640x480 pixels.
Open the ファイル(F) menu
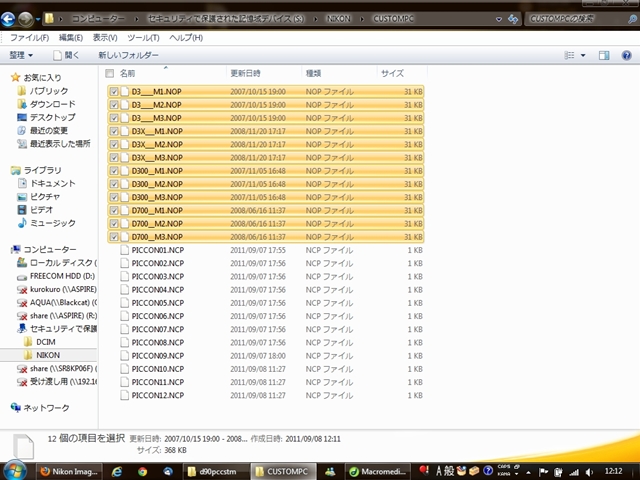click(30, 37)
